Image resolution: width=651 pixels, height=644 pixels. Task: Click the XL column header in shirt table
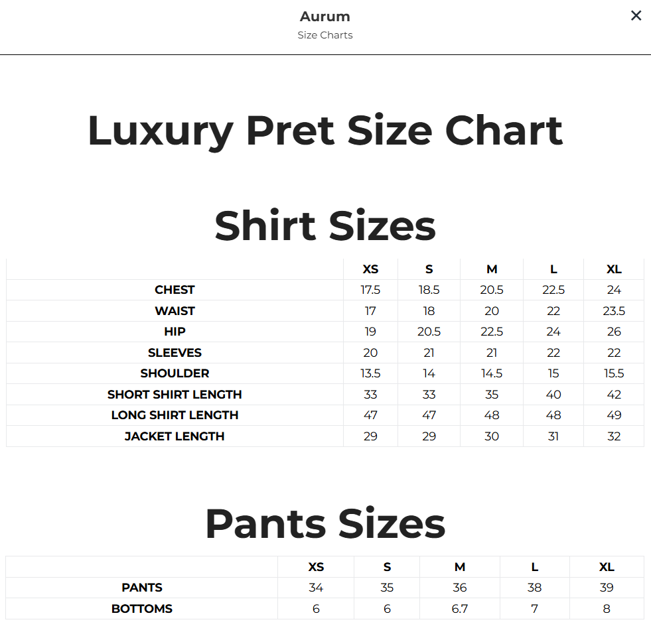point(614,269)
